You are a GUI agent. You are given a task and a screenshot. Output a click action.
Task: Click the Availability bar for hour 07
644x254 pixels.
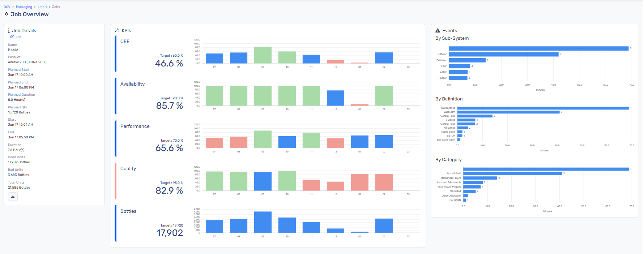(x=214, y=96)
